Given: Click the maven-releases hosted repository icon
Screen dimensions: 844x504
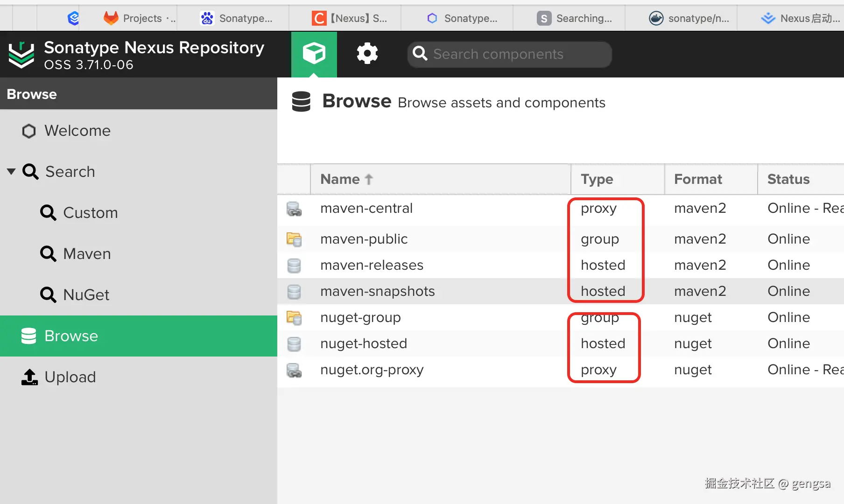Looking at the screenshot, I should coord(294,266).
